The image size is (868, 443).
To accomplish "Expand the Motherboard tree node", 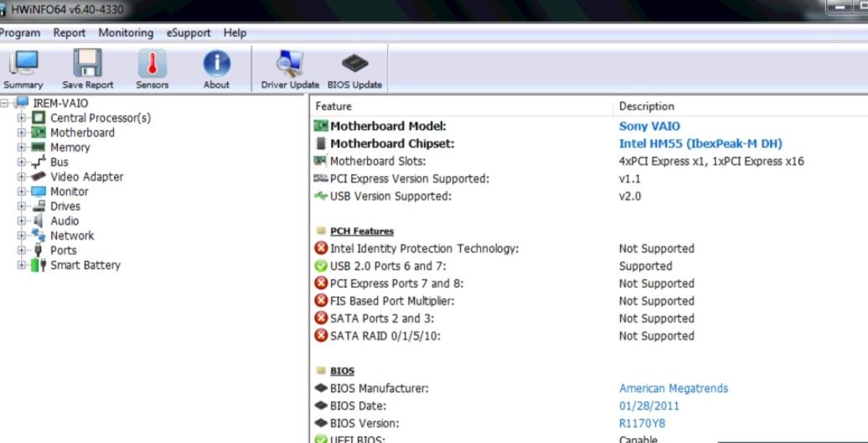I will [x=22, y=133].
